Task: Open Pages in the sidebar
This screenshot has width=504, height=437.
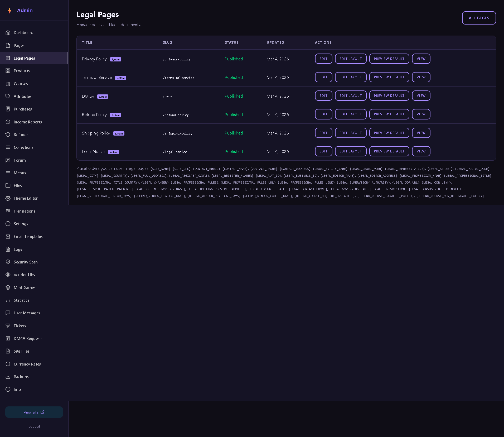Action: 34,45
